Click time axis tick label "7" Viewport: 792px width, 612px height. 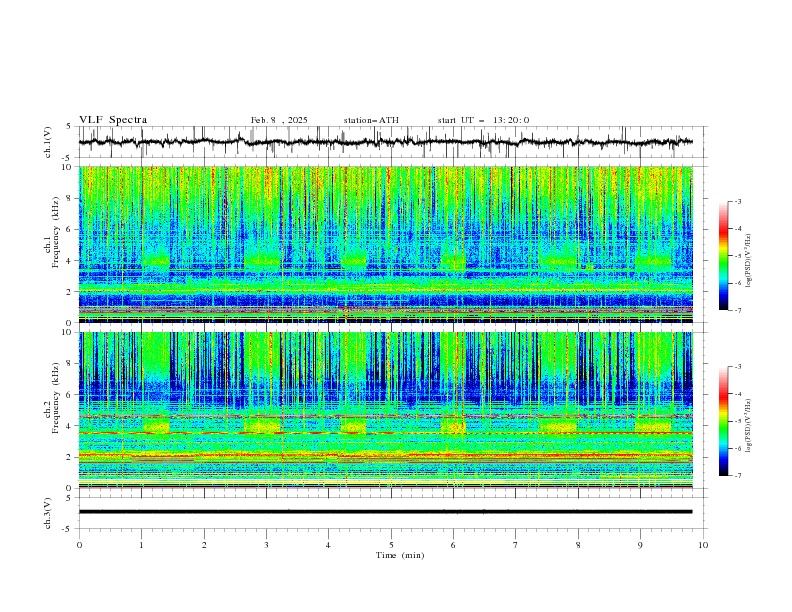[516, 545]
